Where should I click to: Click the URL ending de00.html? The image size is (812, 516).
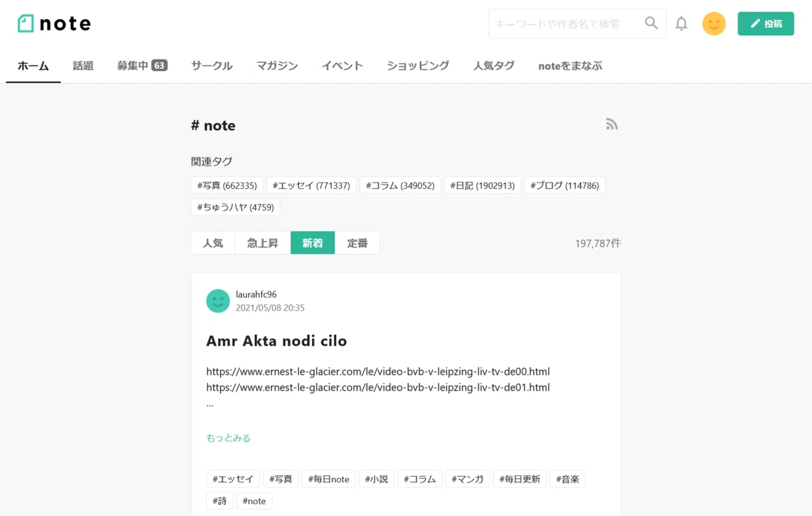pos(378,371)
